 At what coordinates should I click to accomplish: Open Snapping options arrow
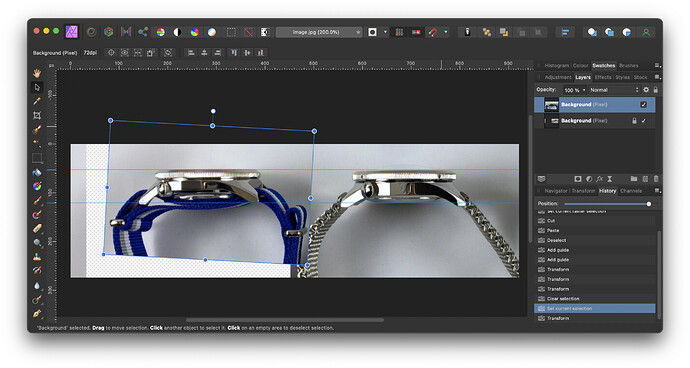(446, 32)
